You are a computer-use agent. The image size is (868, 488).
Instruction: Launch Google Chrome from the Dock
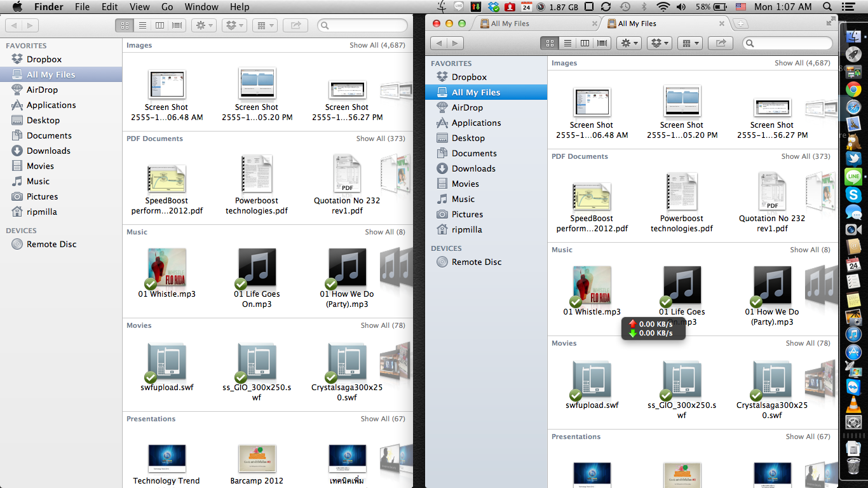pyautogui.click(x=853, y=90)
